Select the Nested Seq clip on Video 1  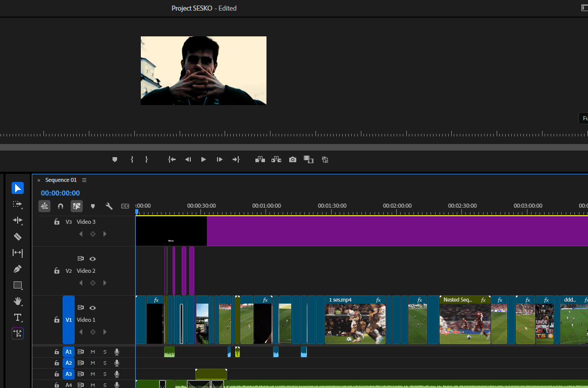(464, 320)
